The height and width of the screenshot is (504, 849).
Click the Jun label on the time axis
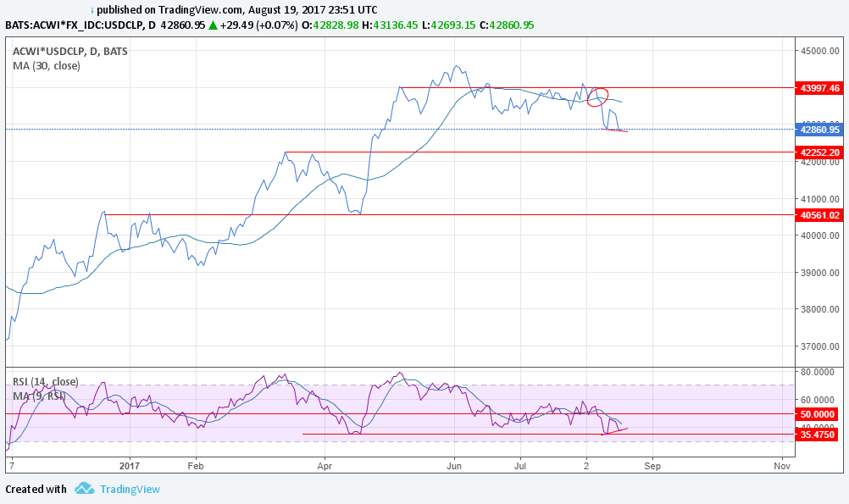coord(454,466)
